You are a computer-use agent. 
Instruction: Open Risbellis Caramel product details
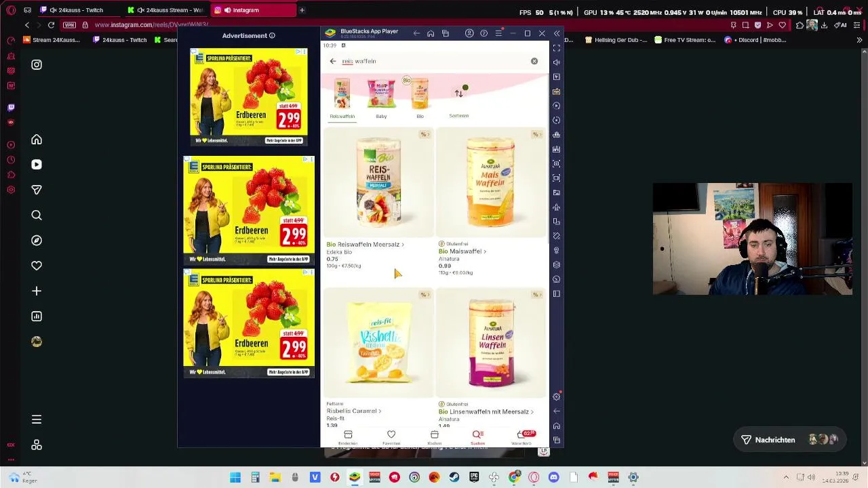click(353, 411)
